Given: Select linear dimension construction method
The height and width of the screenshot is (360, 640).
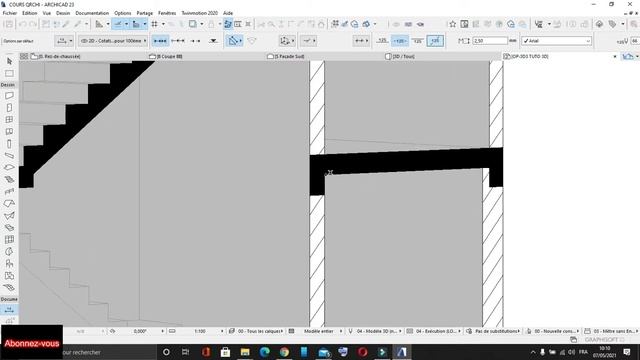Looking at the screenshot, I should pos(160,41).
